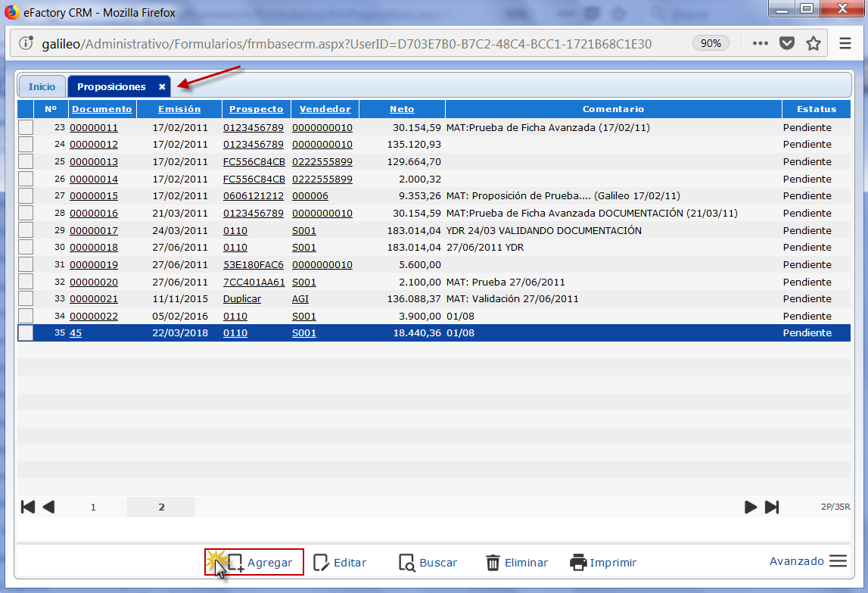Check the box for row 23
868x593 pixels.
click(26, 128)
